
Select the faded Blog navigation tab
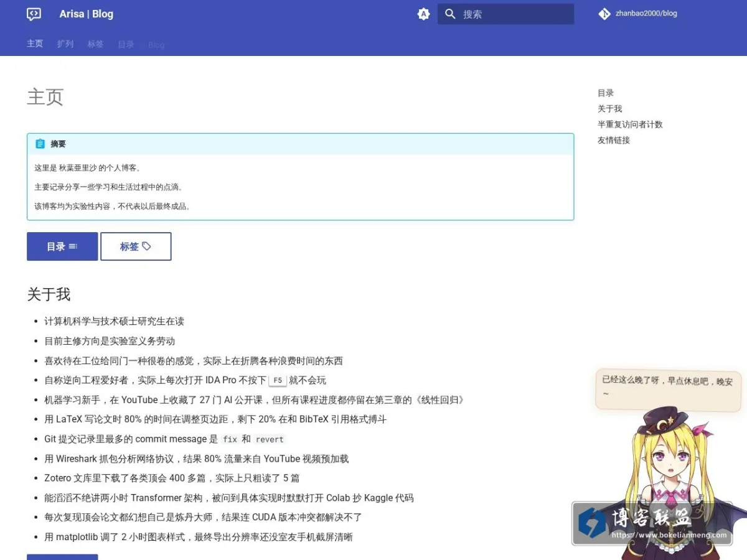click(156, 45)
